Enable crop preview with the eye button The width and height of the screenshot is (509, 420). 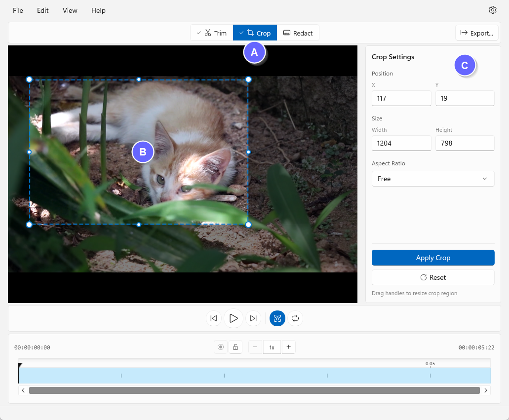277,318
